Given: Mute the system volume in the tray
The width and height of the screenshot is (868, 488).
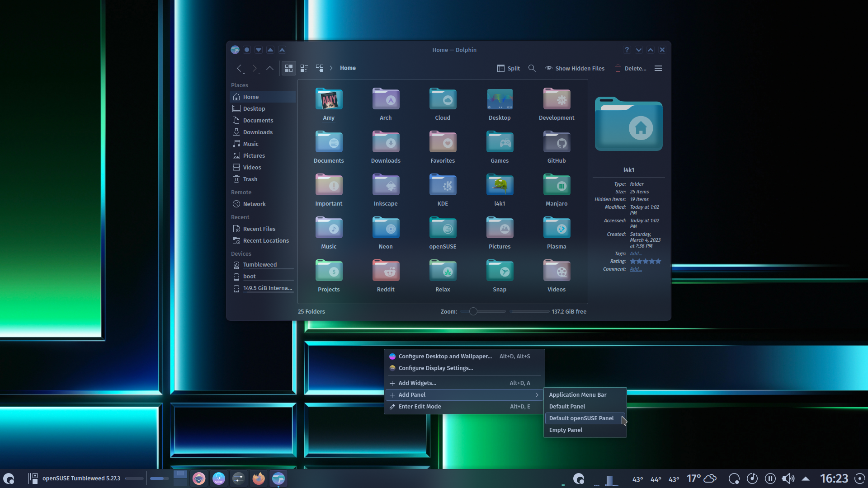Looking at the screenshot, I should click(x=788, y=479).
